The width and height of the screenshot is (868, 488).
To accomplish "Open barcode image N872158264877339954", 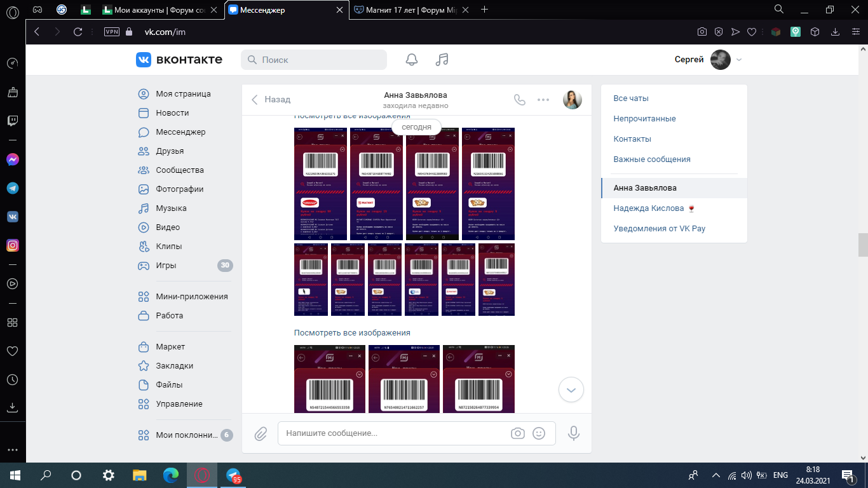I will [478, 379].
